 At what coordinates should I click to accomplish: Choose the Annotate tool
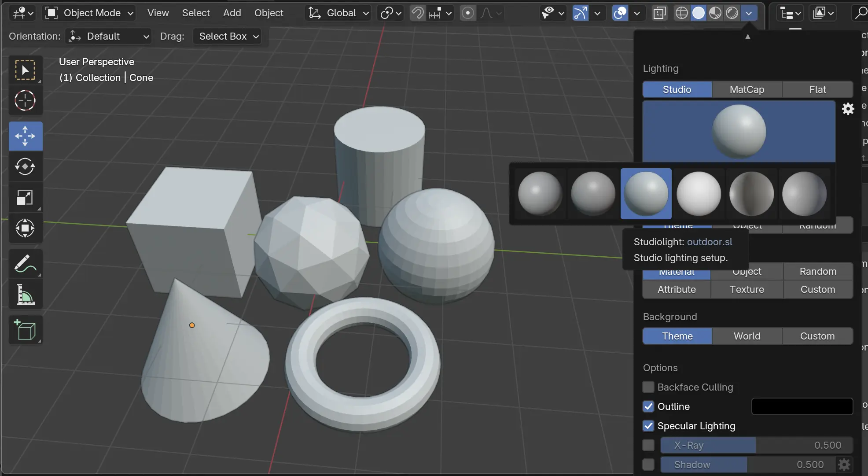[x=25, y=264]
